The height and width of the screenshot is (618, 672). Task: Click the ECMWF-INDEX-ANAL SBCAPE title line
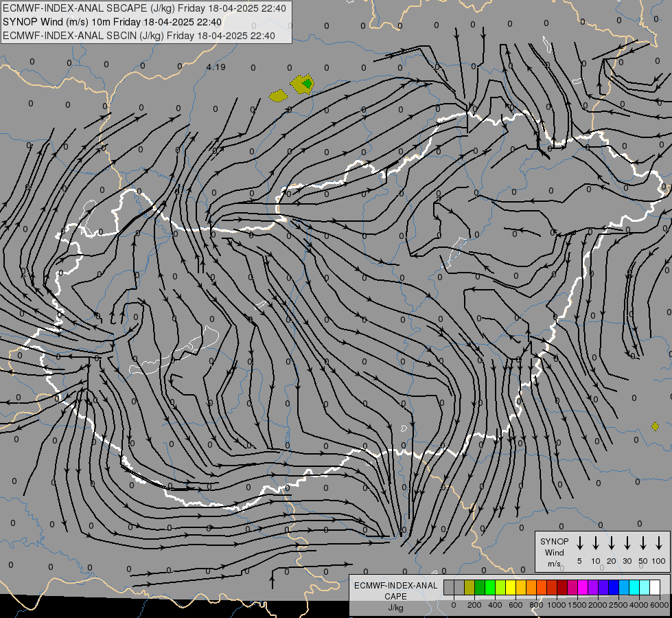(x=144, y=8)
